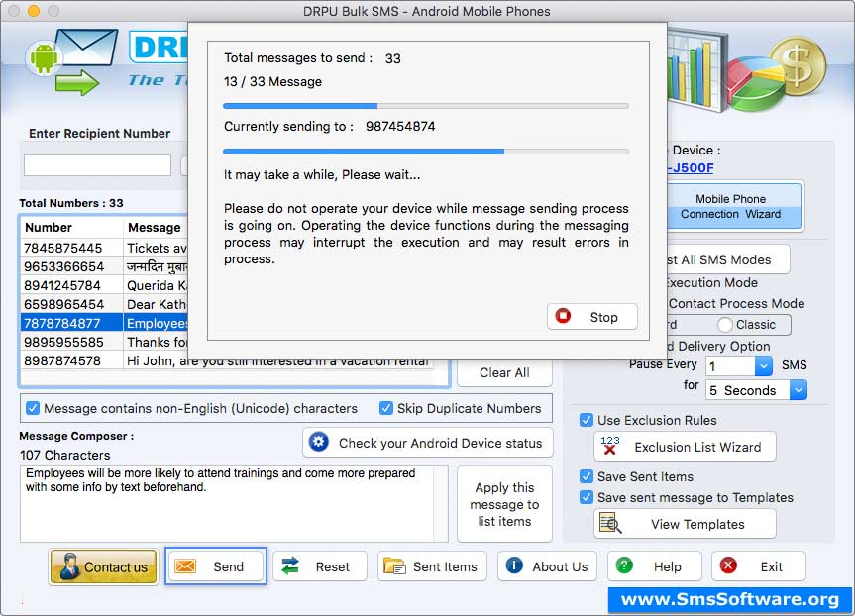This screenshot has width=855, height=616.
Task: Click the Contact us person icon
Action: click(x=69, y=566)
